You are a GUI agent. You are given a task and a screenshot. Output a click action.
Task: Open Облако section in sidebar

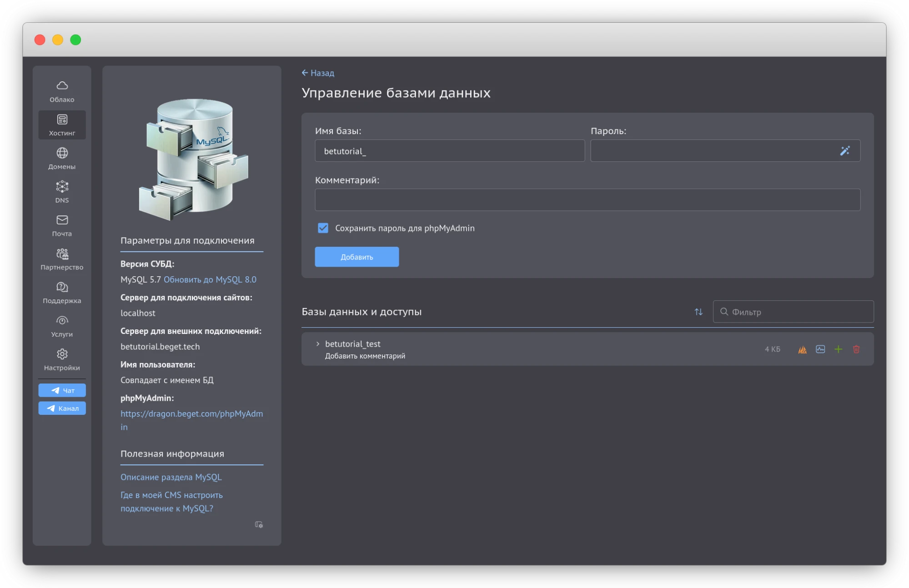(62, 91)
